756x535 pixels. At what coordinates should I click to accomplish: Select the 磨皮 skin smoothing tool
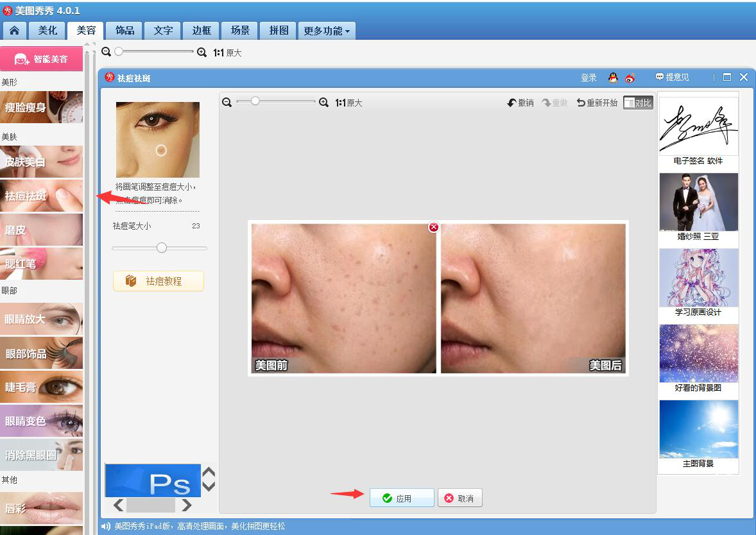coord(41,228)
